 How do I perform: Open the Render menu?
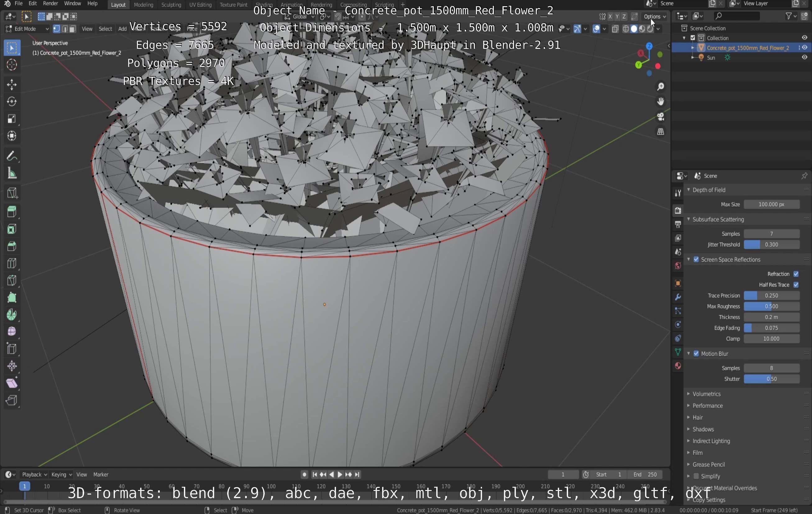[51, 4]
